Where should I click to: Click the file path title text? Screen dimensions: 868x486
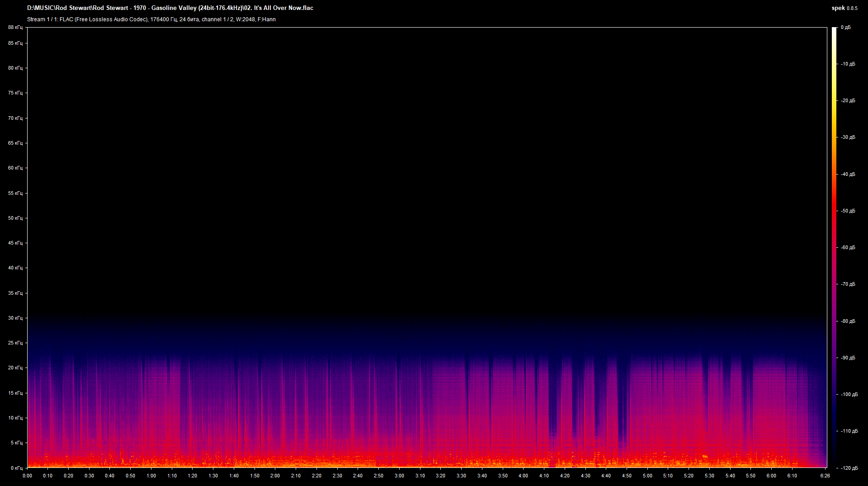pos(170,8)
